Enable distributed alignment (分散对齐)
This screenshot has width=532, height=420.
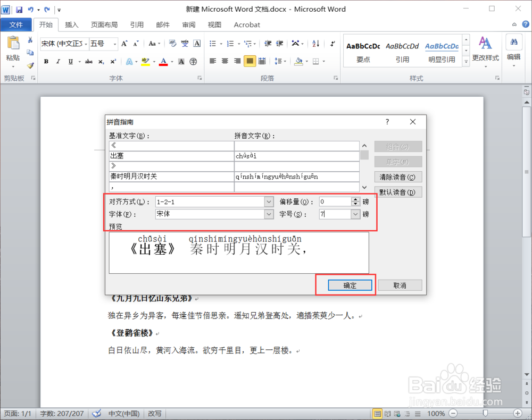(262, 61)
